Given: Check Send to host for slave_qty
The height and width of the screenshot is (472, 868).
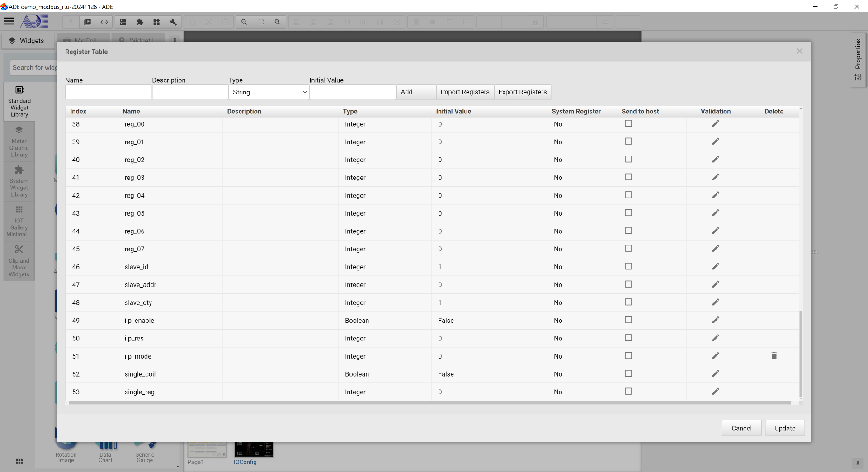Looking at the screenshot, I should (x=628, y=302).
